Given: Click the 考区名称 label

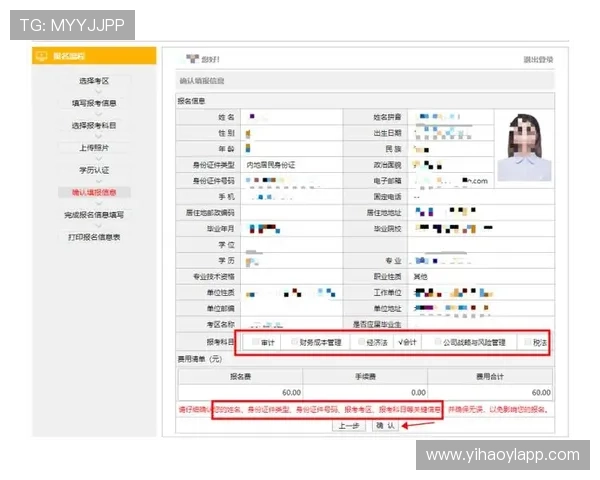Looking at the screenshot, I should [220, 325].
